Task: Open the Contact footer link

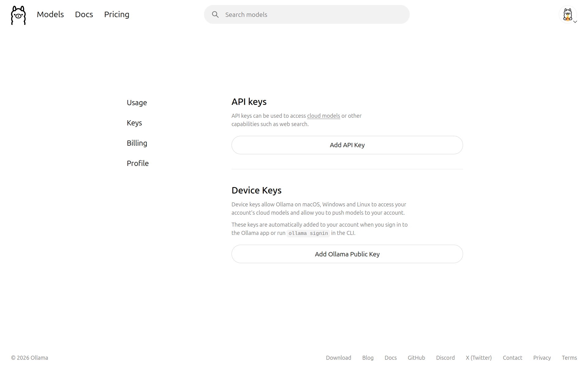Action: pyautogui.click(x=512, y=358)
